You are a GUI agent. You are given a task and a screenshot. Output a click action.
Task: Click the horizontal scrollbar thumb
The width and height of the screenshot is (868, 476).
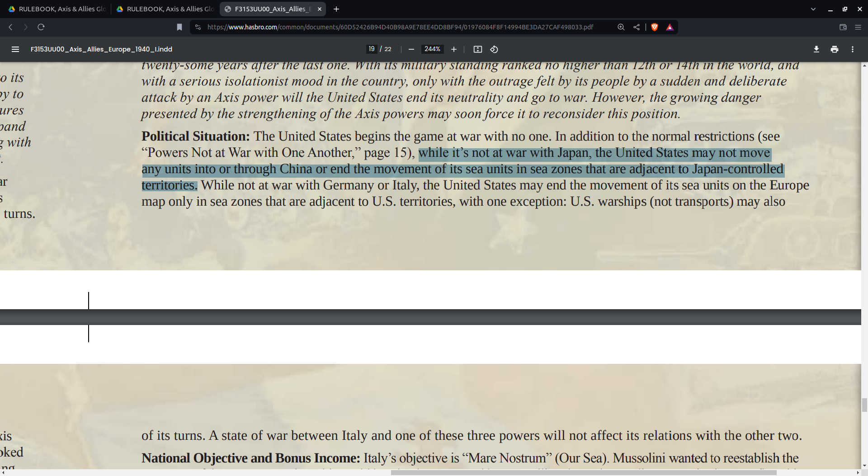[x=584, y=472]
